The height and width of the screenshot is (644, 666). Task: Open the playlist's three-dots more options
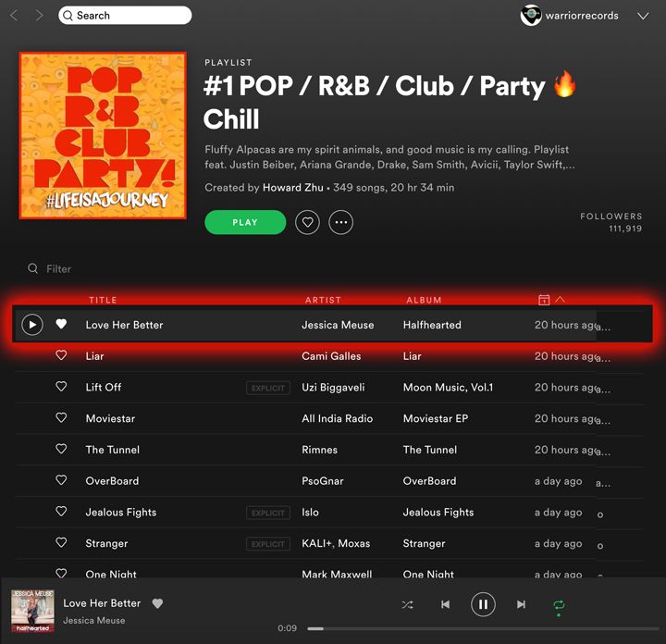coord(340,222)
